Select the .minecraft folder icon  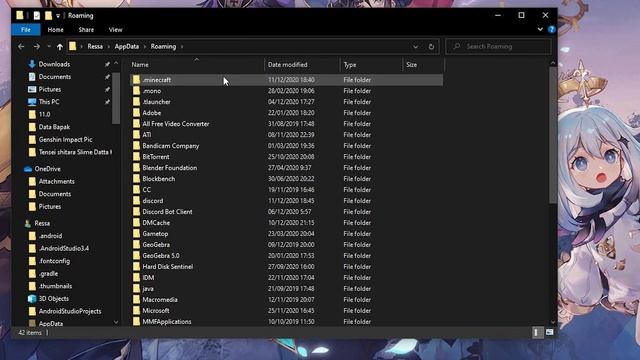click(136, 80)
